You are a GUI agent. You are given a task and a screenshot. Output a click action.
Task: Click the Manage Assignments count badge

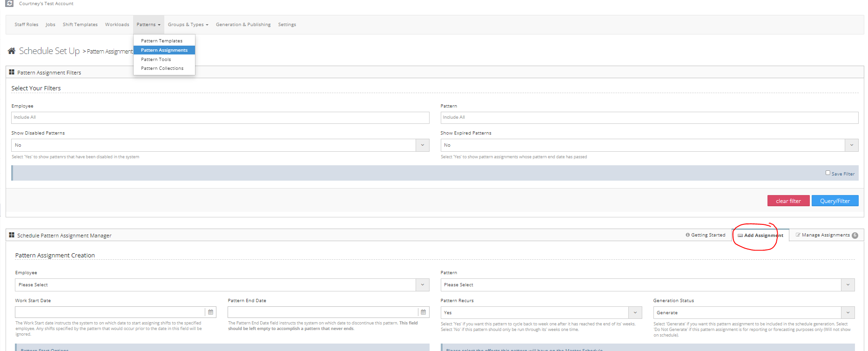pyautogui.click(x=855, y=235)
